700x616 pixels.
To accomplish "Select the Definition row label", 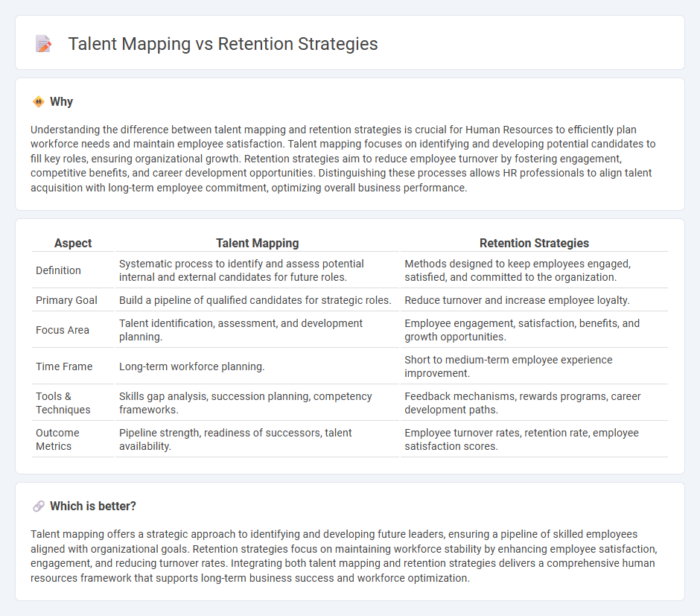I will (59, 270).
